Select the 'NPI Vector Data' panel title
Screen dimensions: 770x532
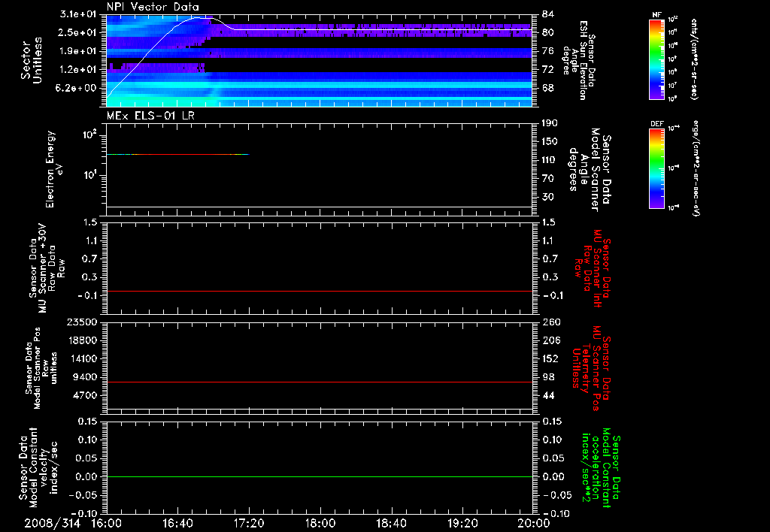click(x=153, y=7)
